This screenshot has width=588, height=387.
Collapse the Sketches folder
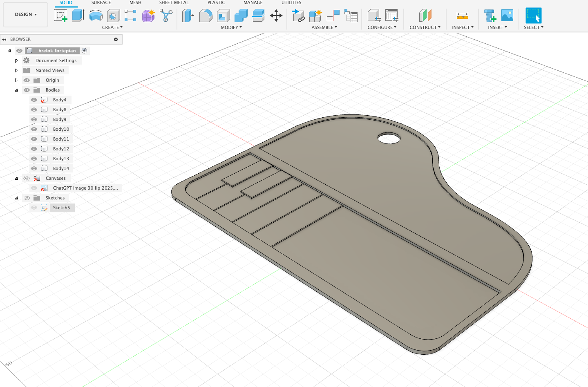(16, 198)
